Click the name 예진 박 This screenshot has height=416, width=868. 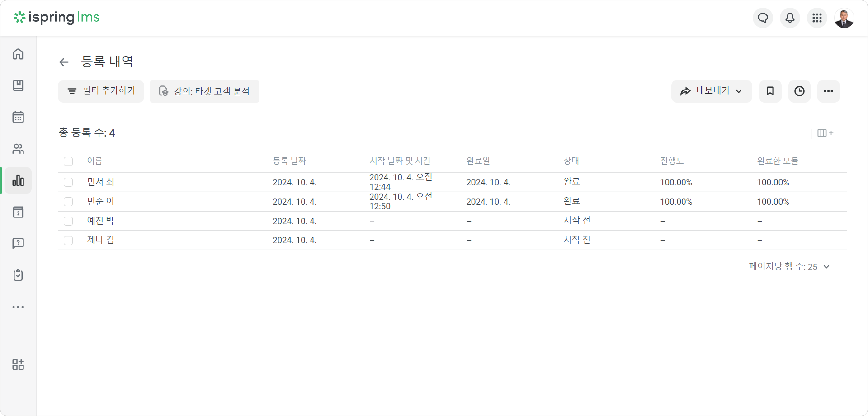coord(101,221)
